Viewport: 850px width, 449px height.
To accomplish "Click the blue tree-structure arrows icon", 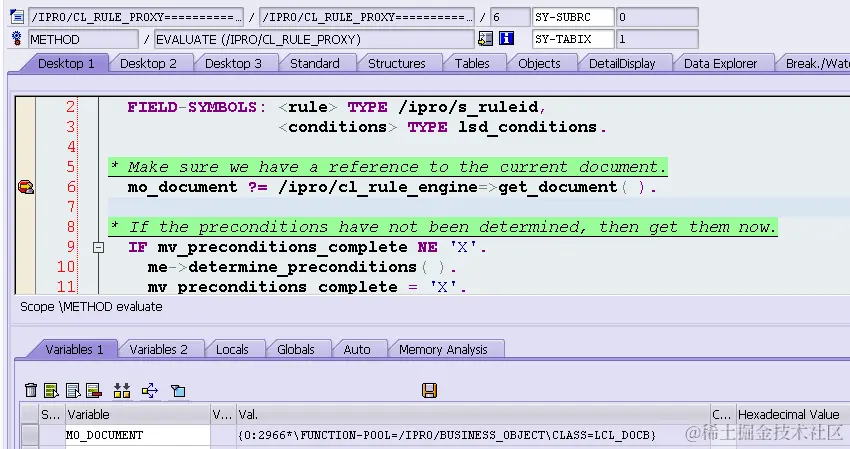I will 150,390.
